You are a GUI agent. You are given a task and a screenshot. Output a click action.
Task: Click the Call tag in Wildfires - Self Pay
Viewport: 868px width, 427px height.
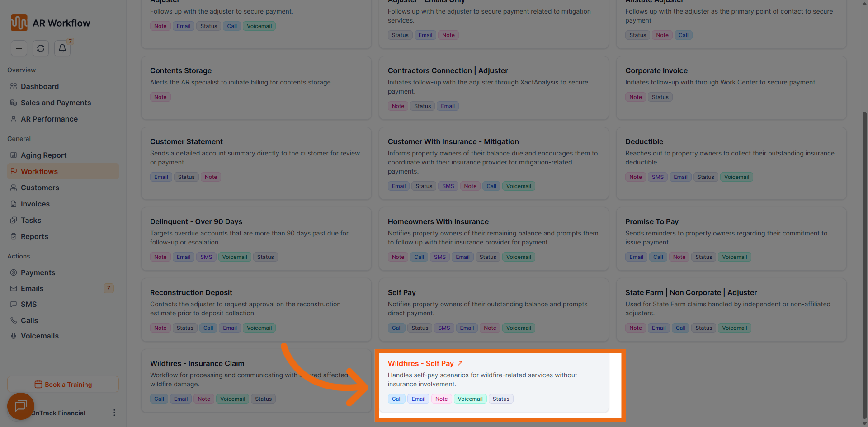click(396, 399)
